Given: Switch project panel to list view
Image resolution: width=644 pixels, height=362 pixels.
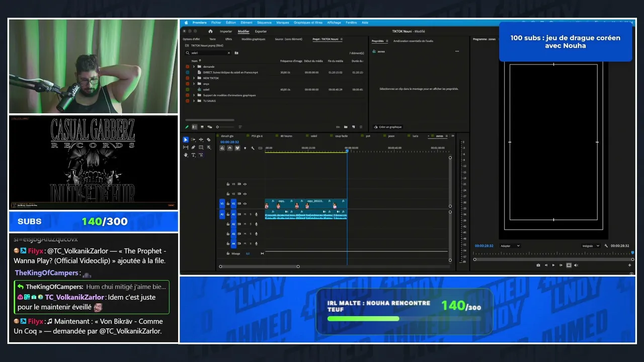Looking at the screenshot, I should click(x=195, y=127).
